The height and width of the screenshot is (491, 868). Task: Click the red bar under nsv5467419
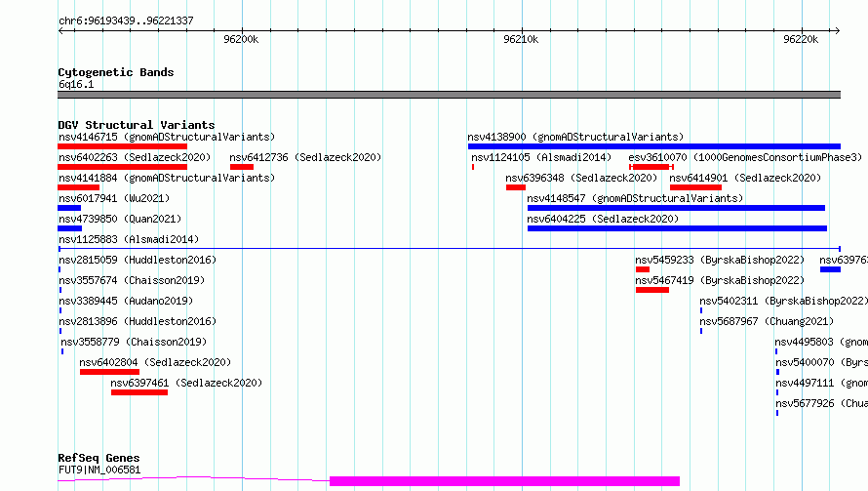pos(652,290)
